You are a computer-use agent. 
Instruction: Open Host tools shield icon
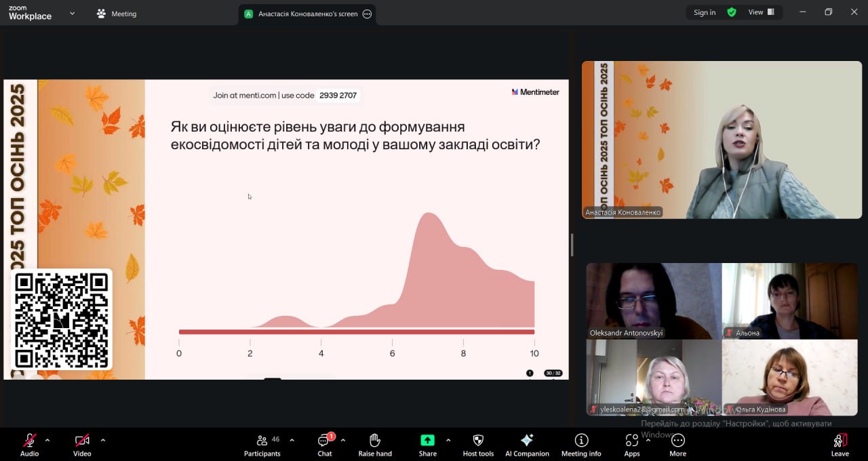pyautogui.click(x=478, y=445)
